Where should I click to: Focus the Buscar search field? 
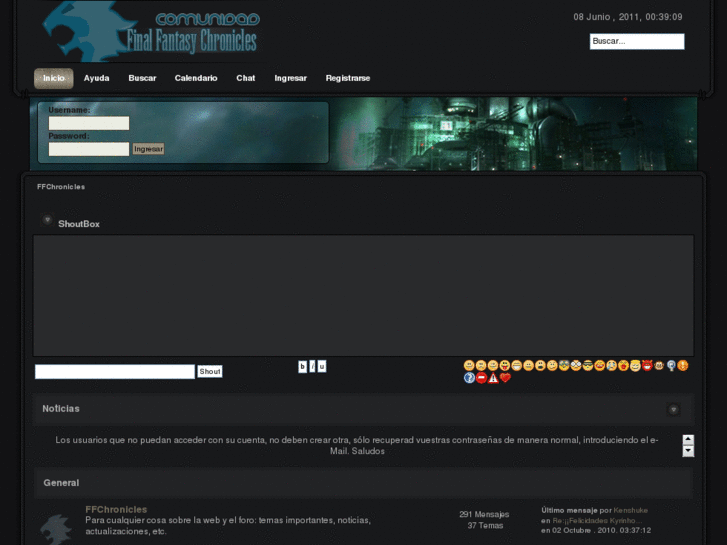click(x=637, y=41)
